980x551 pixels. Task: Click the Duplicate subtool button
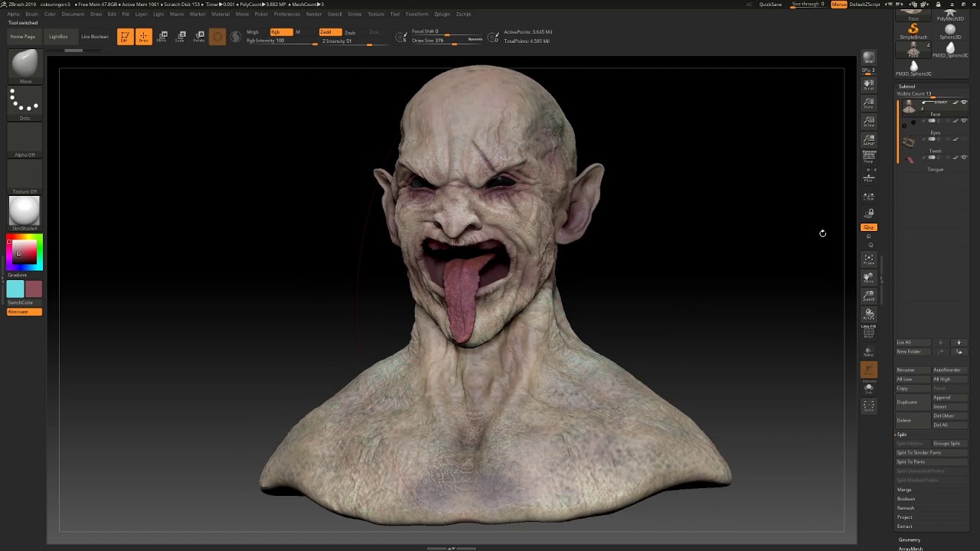point(913,402)
